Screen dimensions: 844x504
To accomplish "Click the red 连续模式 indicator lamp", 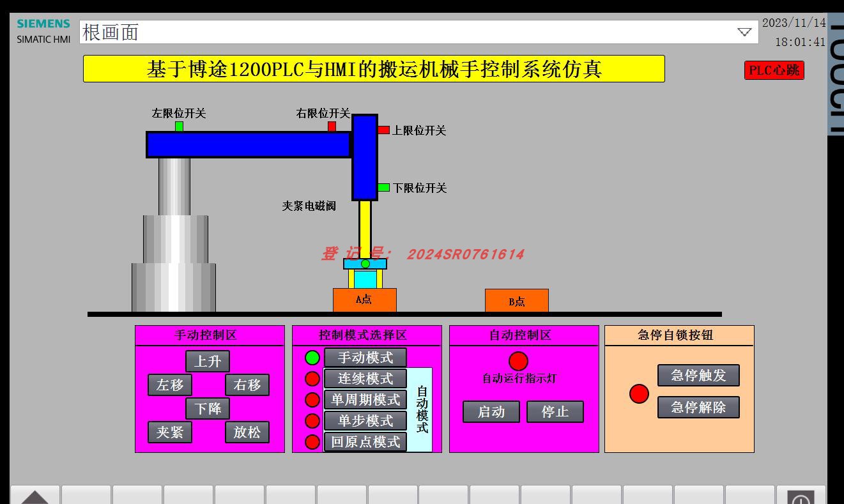I will coord(312,379).
